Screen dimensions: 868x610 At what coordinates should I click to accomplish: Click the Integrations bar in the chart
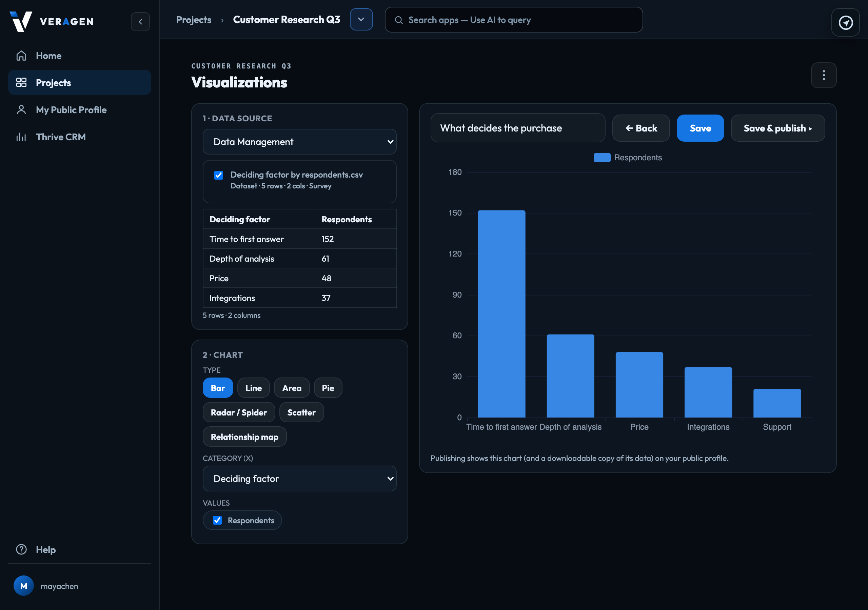[708, 392]
